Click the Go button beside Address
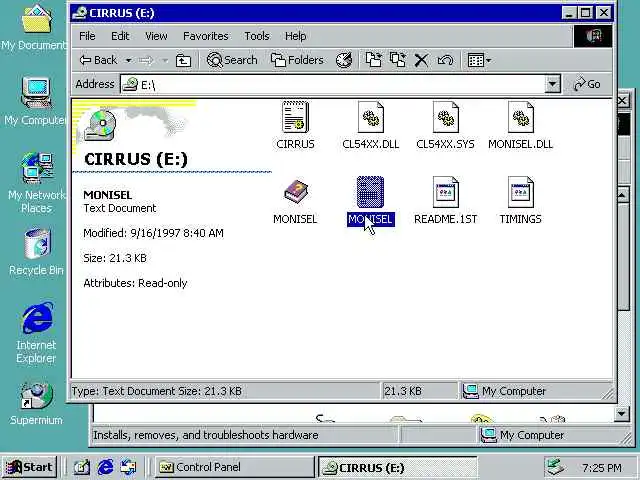The image size is (640, 480). coord(587,84)
